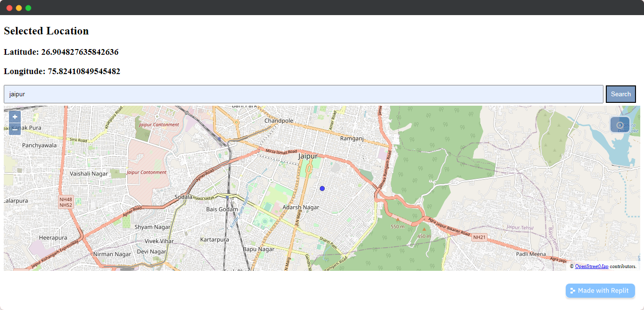The height and width of the screenshot is (310, 644).
Task: Click the Jaipur Tehsil map label
Action: pos(520,227)
